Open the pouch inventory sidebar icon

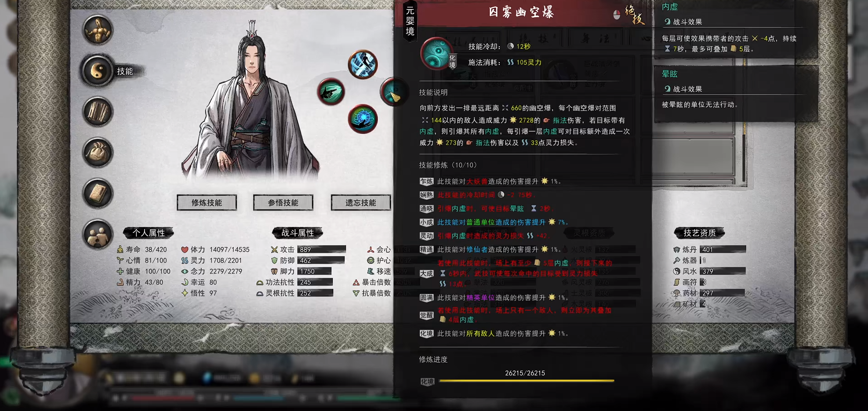click(x=98, y=153)
